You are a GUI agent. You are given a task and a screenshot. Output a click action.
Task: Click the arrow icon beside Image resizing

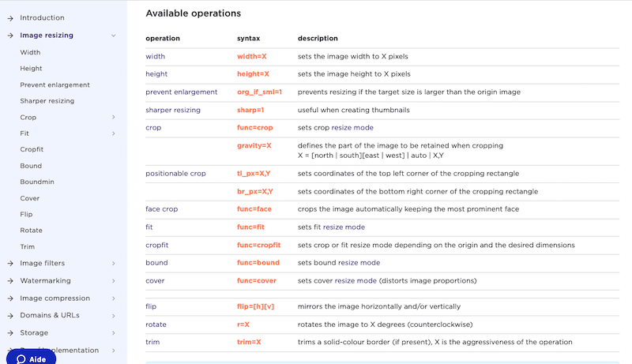tap(10, 36)
